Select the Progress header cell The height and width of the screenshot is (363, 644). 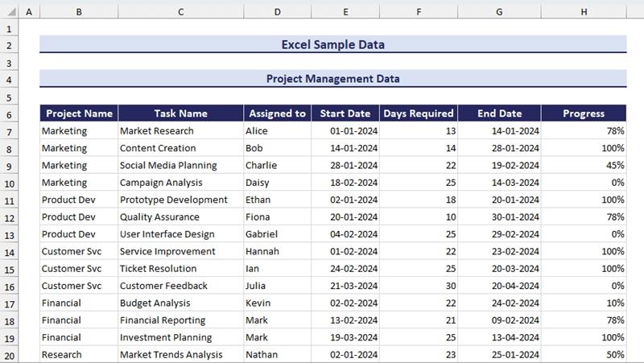click(x=584, y=113)
